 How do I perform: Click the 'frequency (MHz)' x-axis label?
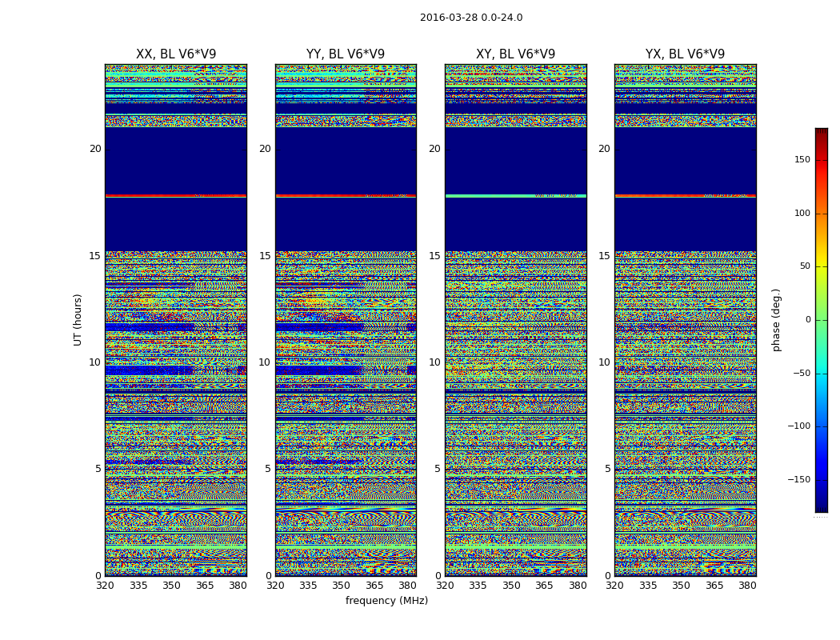(386, 601)
